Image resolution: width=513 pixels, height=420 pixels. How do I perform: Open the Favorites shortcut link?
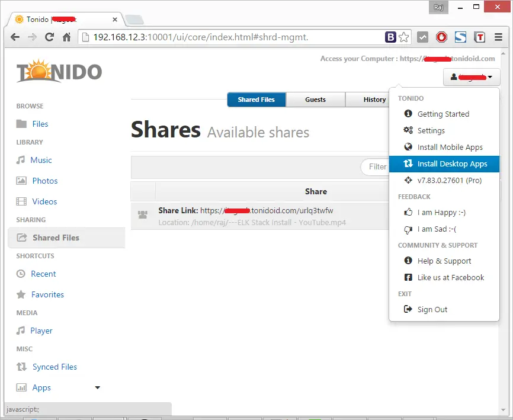coord(47,294)
